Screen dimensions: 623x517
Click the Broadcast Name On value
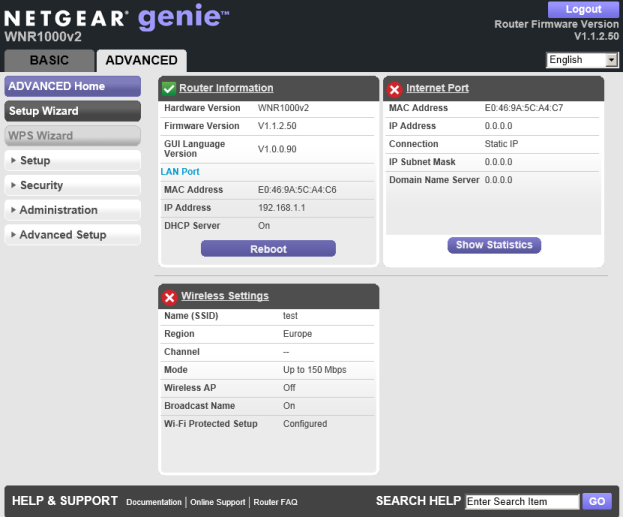tap(289, 406)
